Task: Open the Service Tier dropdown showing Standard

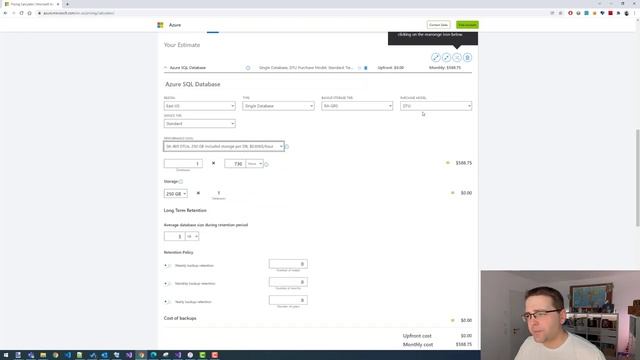Action: coord(200,124)
